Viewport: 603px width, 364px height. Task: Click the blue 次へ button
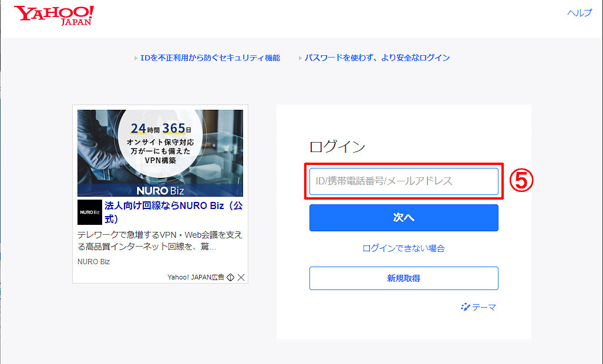pyautogui.click(x=404, y=218)
